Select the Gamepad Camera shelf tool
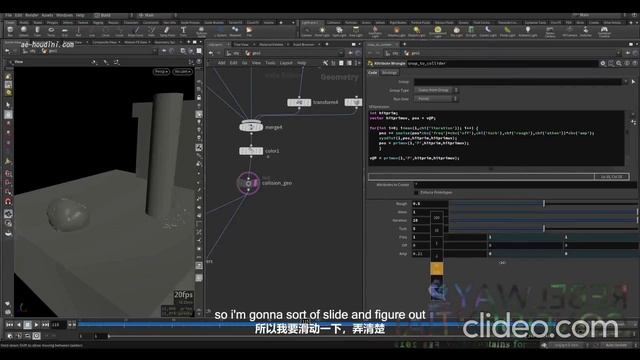640x360 pixels. point(604,31)
